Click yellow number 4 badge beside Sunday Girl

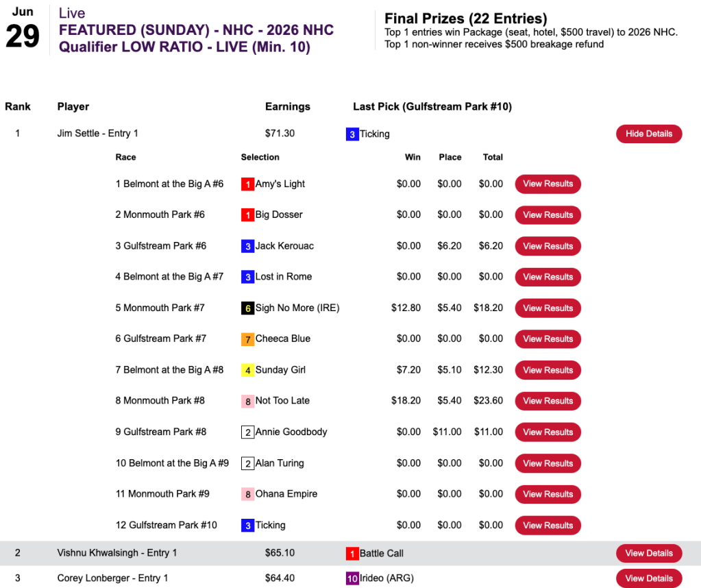(247, 370)
